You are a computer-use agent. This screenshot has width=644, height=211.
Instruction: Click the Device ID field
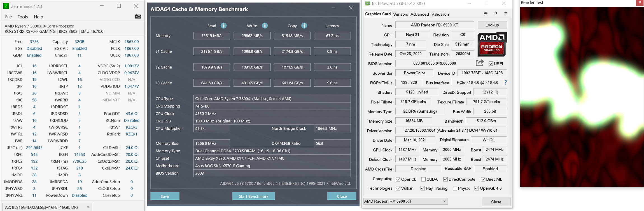tap(482, 73)
